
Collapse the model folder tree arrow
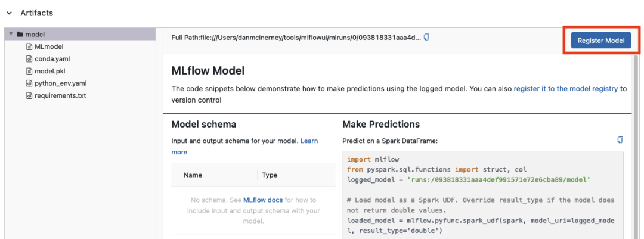point(11,34)
